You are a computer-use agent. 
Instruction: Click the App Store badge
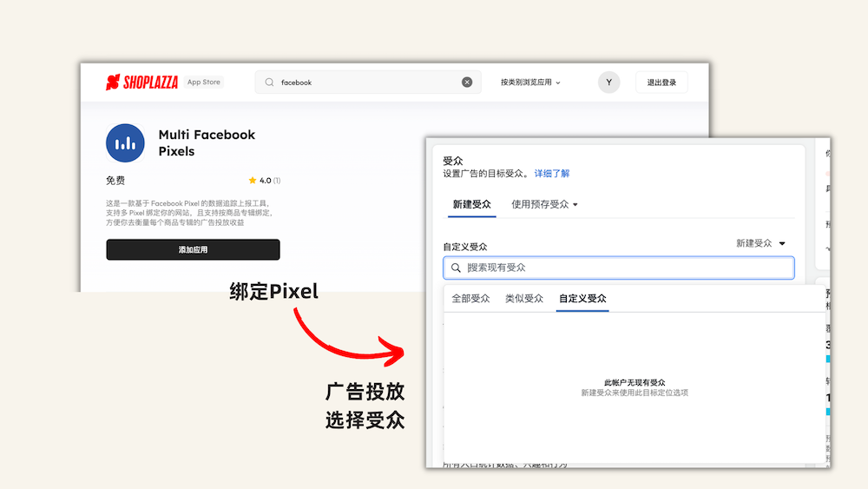(x=204, y=83)
